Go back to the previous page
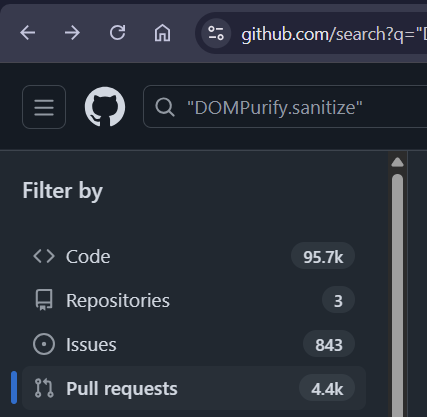This screenshot has width=427, height=417. 28,33
